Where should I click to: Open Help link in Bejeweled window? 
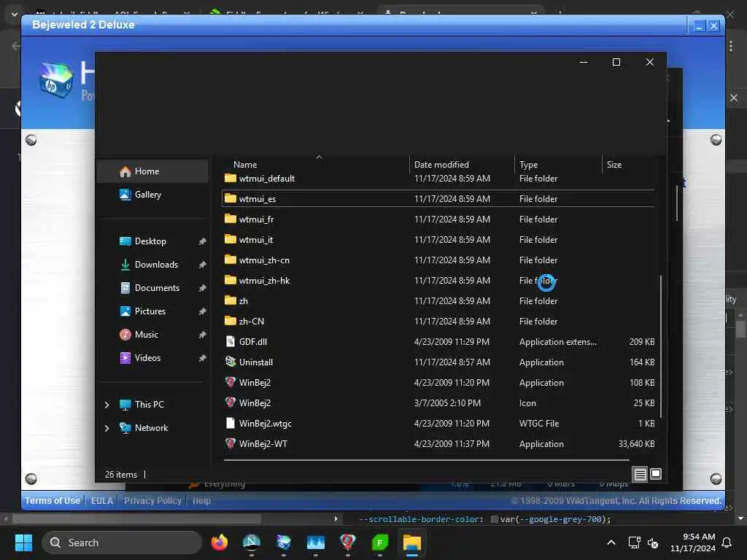point(201,500)
